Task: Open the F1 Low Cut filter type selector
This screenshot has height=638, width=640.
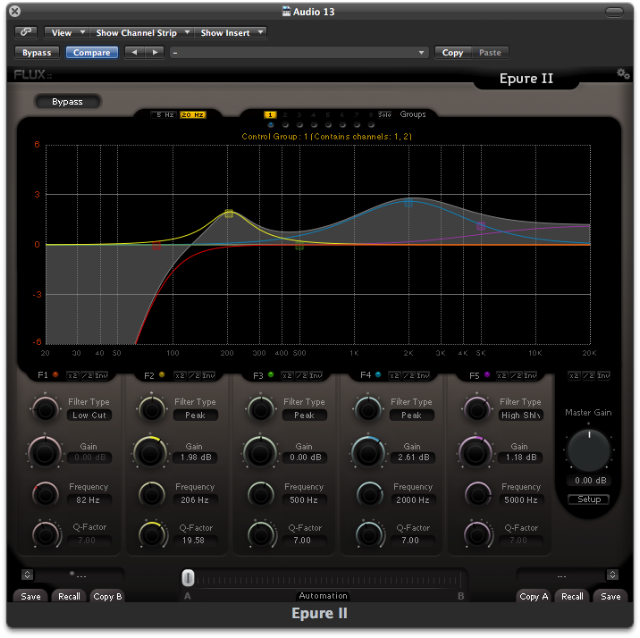Action: click(x=89, y=415)
